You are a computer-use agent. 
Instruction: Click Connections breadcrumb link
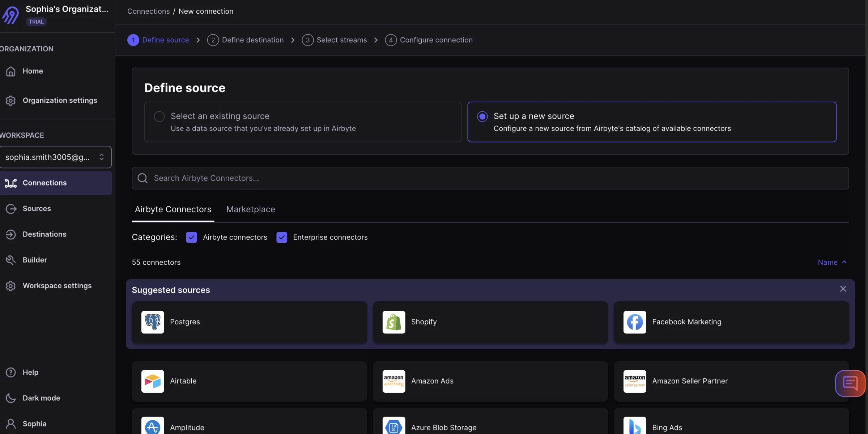pos(148,11)
